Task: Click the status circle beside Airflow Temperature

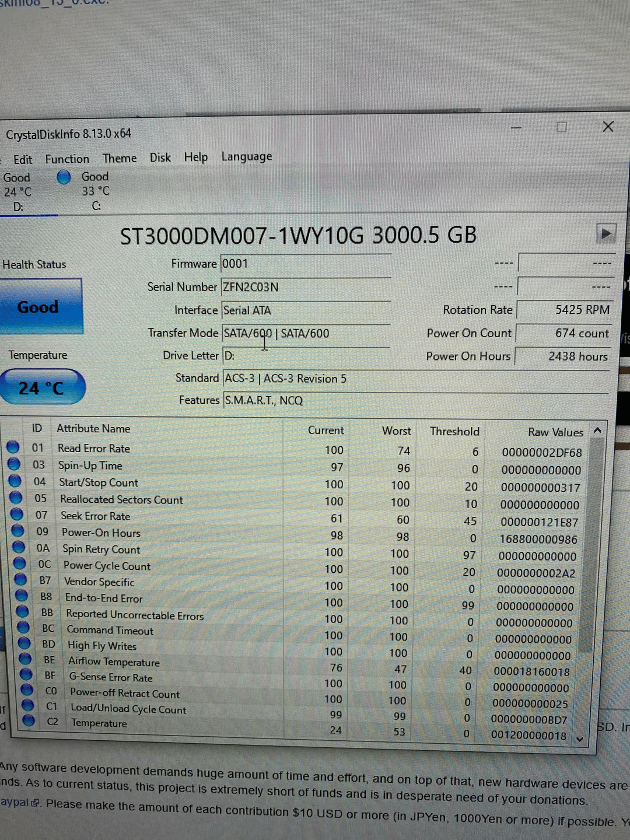Action: tap(25, 659)
